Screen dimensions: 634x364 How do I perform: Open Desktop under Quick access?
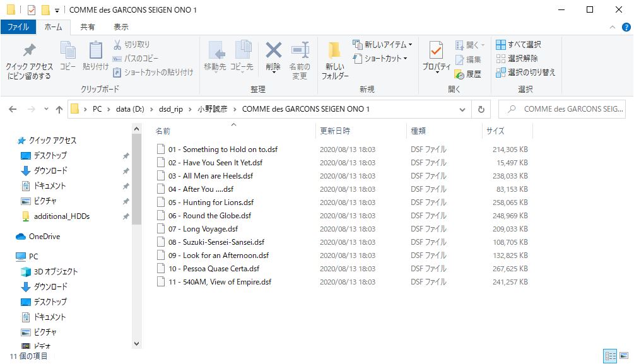pos(50,155)
